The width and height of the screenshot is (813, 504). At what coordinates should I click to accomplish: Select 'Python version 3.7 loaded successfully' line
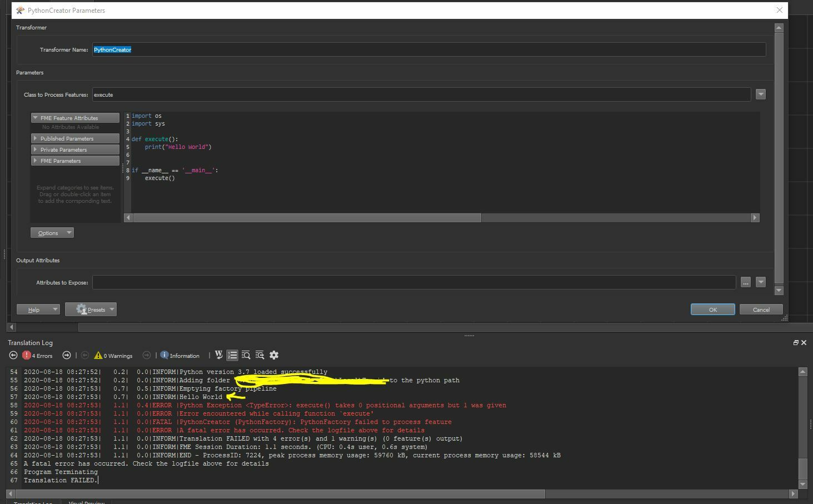[176, 372]
